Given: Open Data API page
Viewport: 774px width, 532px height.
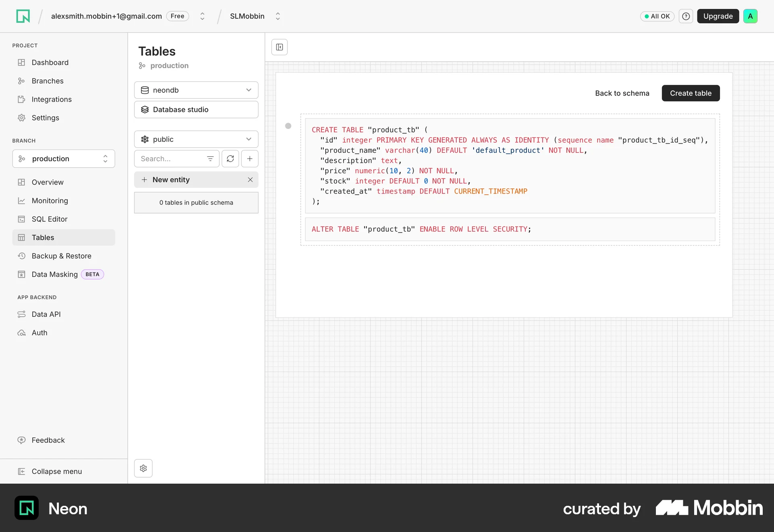Looking at the screenshot, I should coord(64,314).
